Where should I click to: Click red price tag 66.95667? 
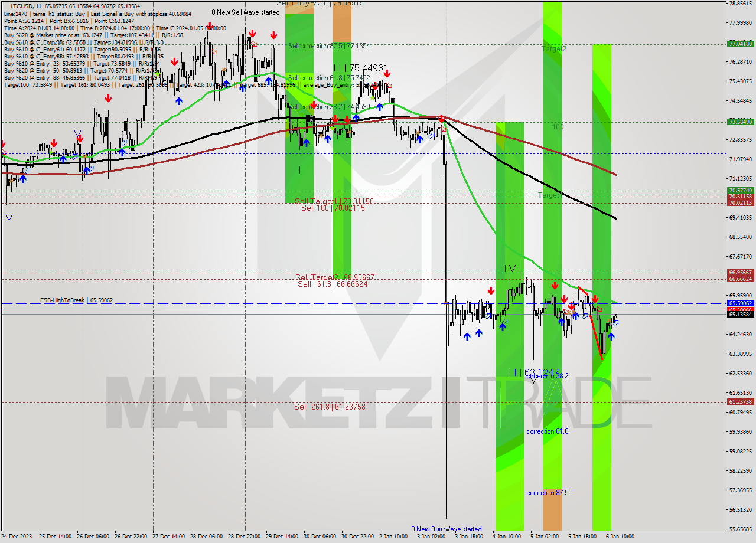(x=741, y=273)
